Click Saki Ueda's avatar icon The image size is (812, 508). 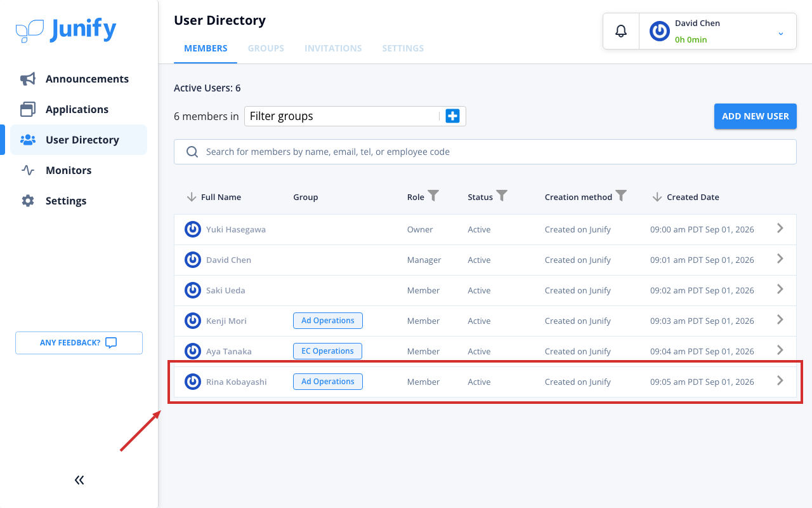[193, 290]
